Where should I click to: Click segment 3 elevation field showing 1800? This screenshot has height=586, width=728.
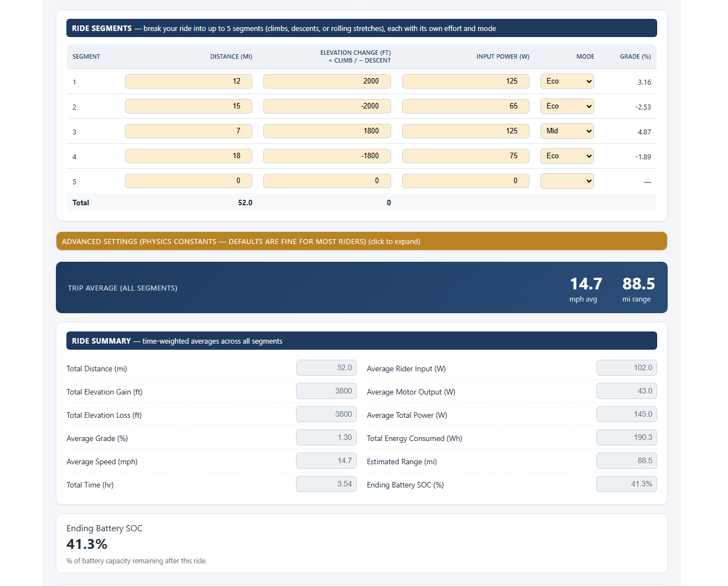[x=327, y=131]
